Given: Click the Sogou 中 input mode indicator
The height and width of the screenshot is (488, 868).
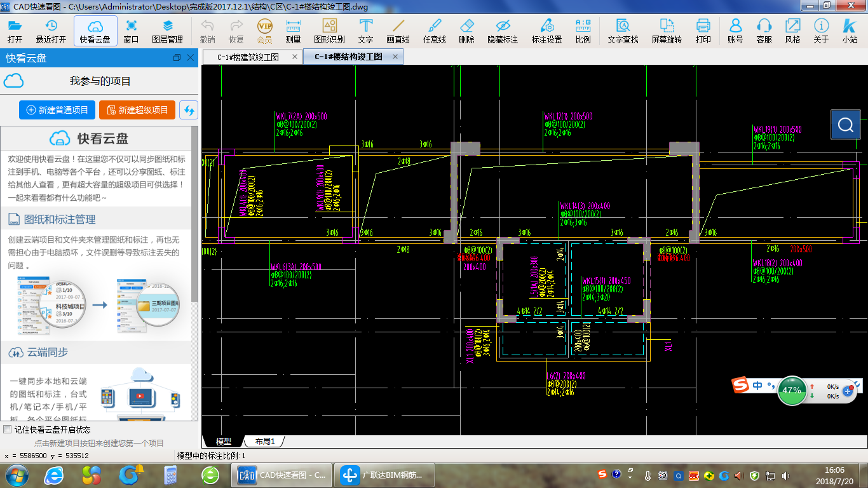Looking at the screenshot, I should pyautogui.click(x=757, y=385).
